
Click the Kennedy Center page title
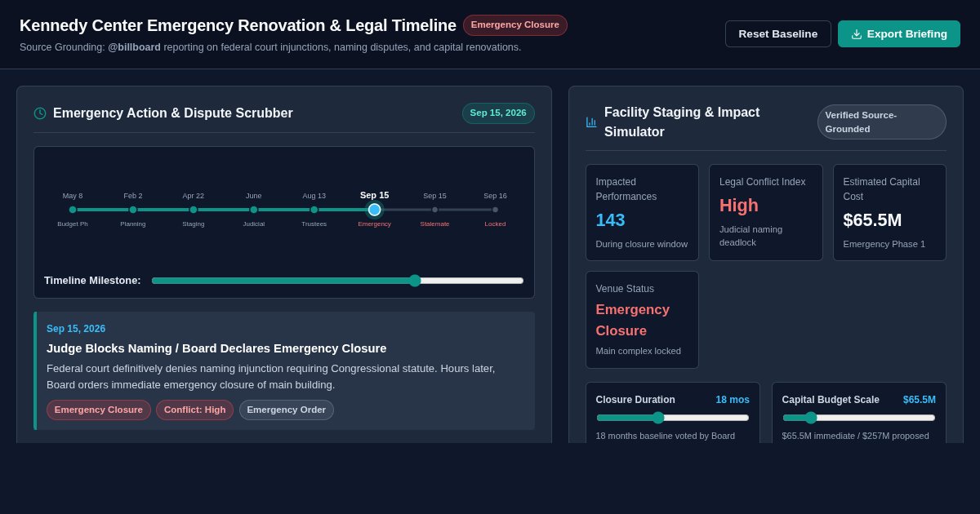coord(238,25)
